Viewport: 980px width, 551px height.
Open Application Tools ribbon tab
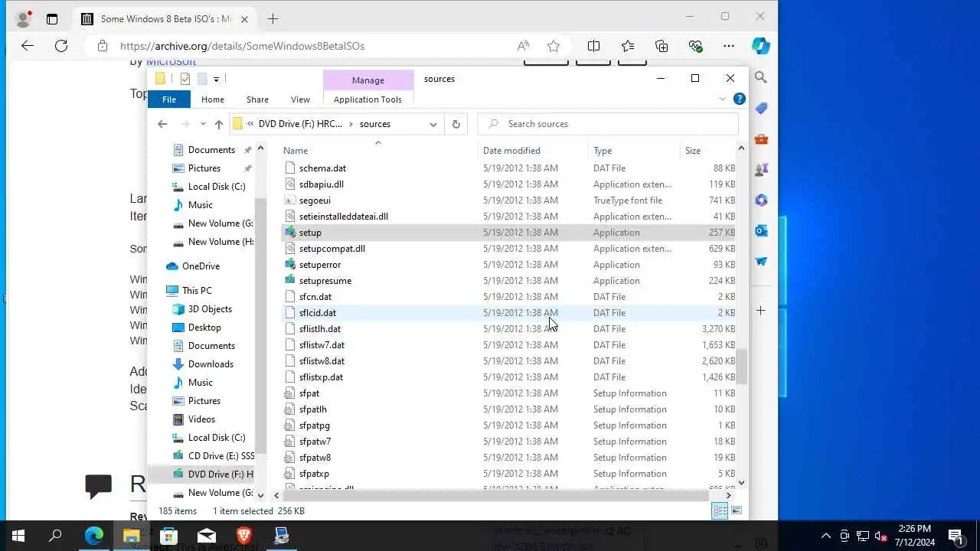tap(367, 99)
